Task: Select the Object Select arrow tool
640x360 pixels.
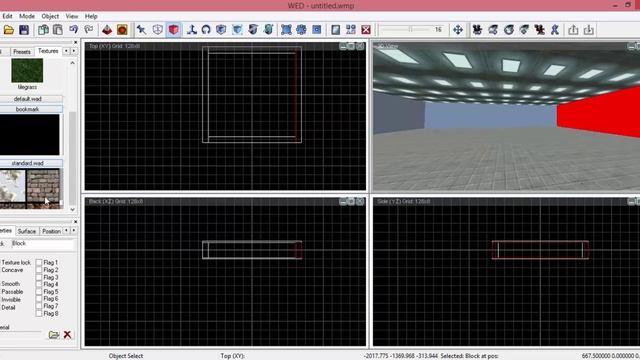Action: click(x=142, y=30)
